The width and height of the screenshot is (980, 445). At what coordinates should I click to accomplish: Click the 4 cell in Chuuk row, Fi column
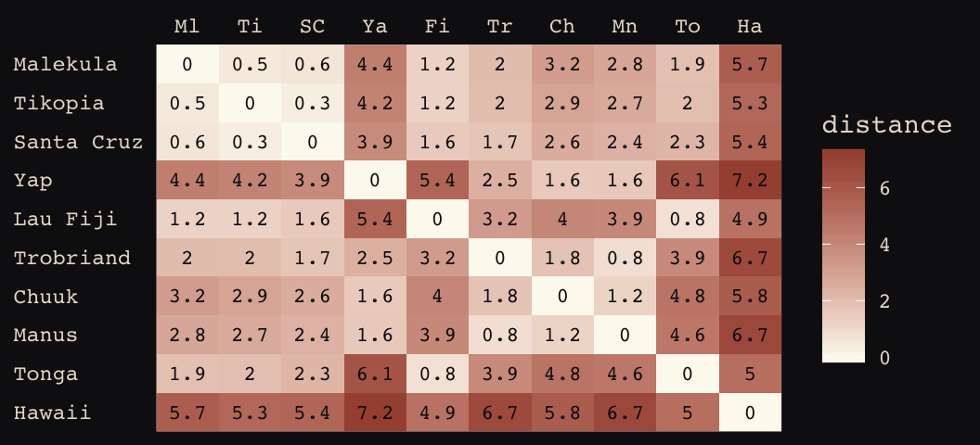tap(437, 297)
